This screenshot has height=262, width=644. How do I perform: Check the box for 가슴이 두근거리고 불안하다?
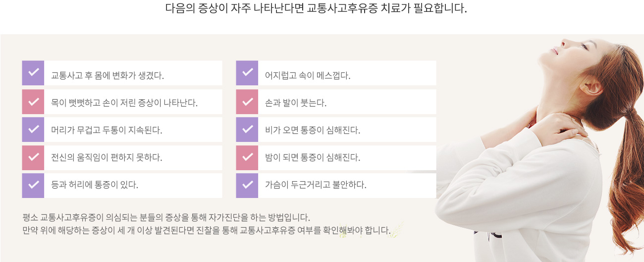pyautogui.click(x=247, y=186)
